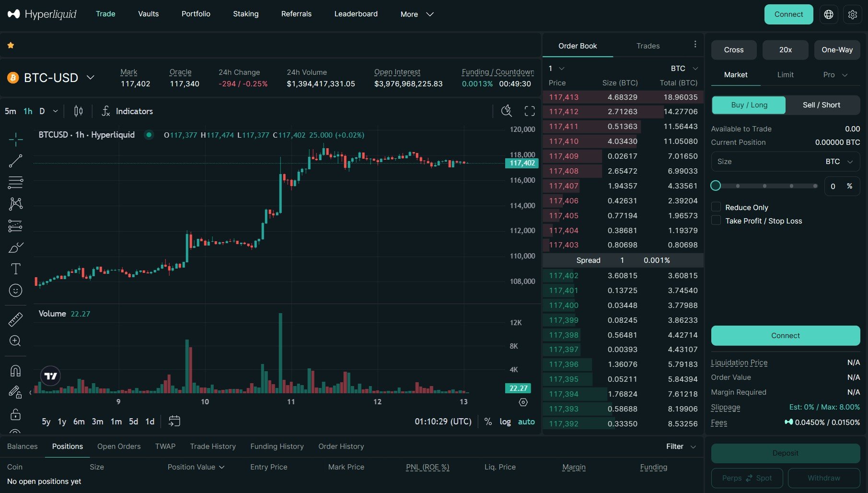The height and width of the screenshot is (493, 868).
Task: Sort by Position Value dropdown
Action: 196,467
